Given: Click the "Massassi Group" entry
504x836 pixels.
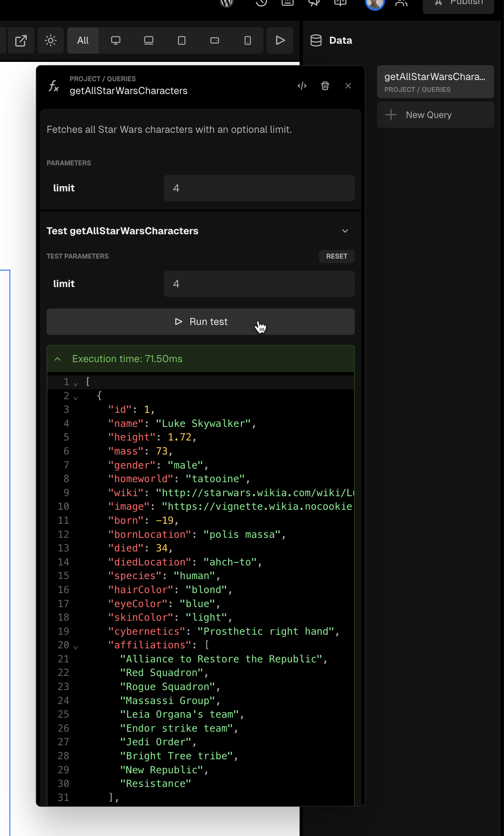Looking at the screenshot, I should [167, 701].
